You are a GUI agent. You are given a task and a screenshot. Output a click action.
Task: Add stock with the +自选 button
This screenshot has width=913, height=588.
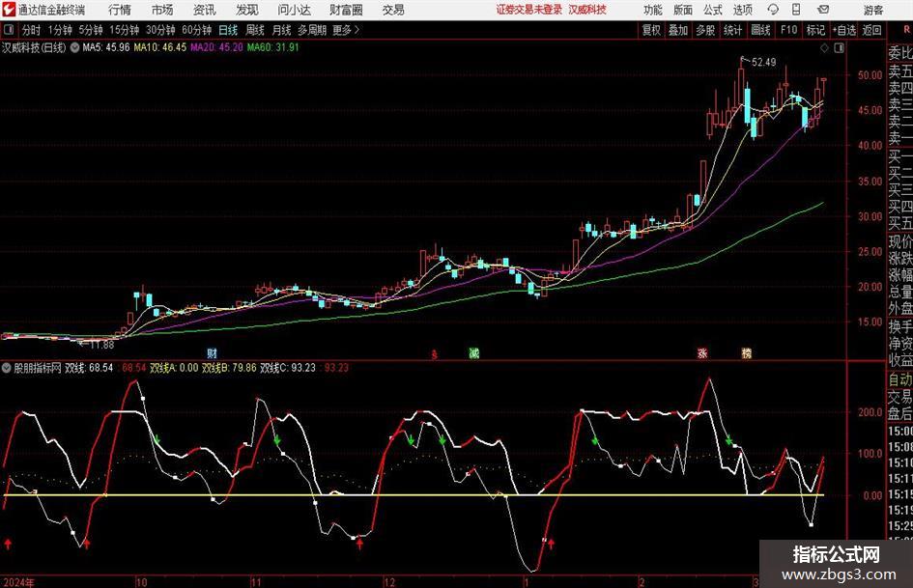844,30
